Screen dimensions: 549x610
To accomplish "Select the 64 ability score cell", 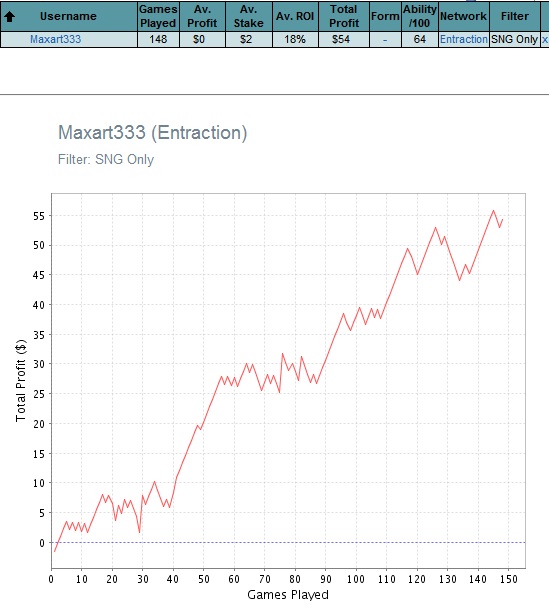I will pyautogui.click(x=419, y=39).
